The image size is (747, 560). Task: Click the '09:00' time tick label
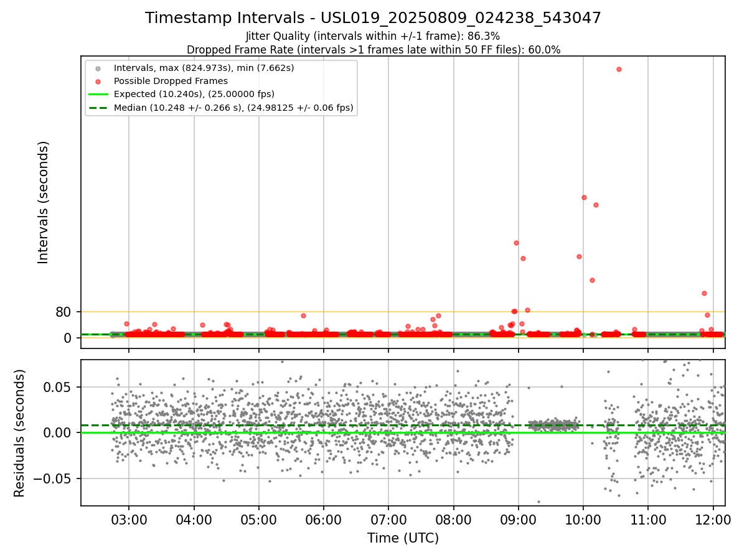[519, 519]
